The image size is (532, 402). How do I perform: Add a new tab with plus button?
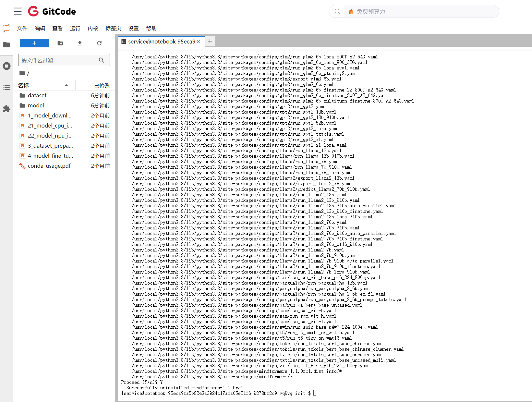pos(210,41)
